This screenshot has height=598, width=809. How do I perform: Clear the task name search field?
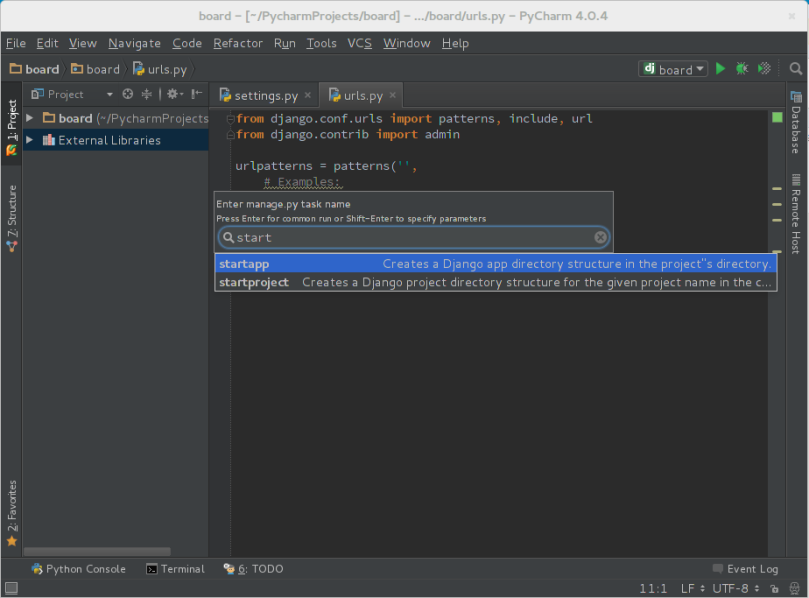[x=600, y=237]
